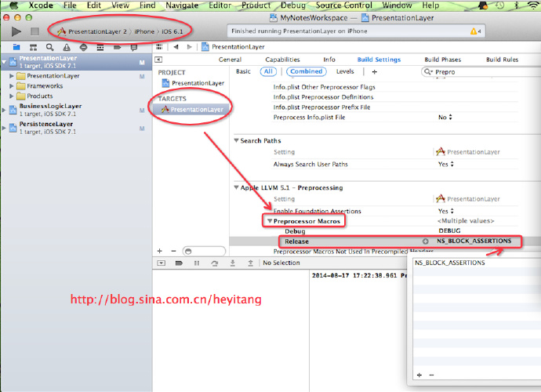Show related items grid icon
The width and height of the screenshot is (541, 392).
(x=159, y=46)
